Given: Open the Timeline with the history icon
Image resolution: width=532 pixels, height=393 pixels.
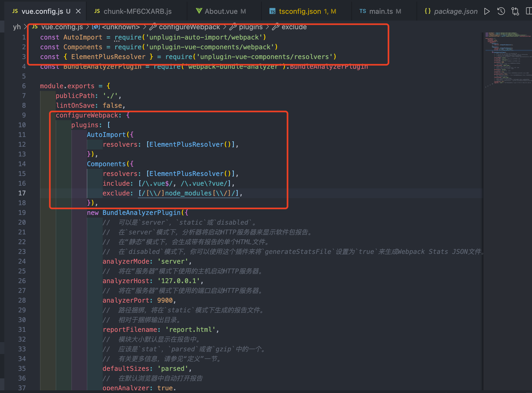Looking at the screenshot, I should tap(501, 11).
